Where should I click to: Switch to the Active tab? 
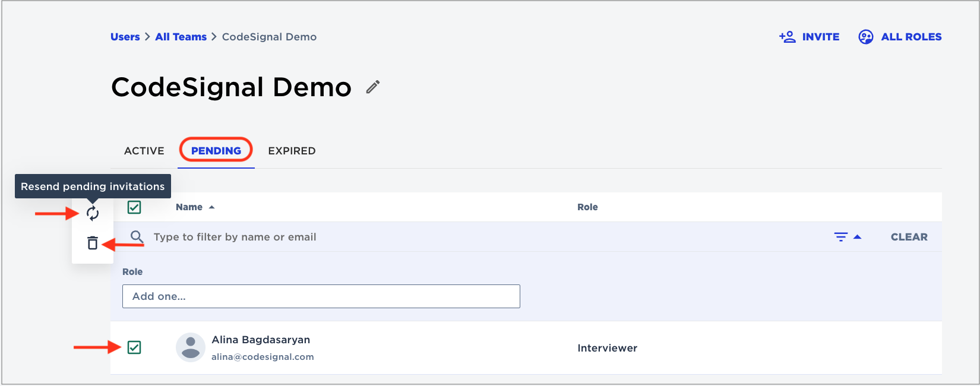[144, 151]
